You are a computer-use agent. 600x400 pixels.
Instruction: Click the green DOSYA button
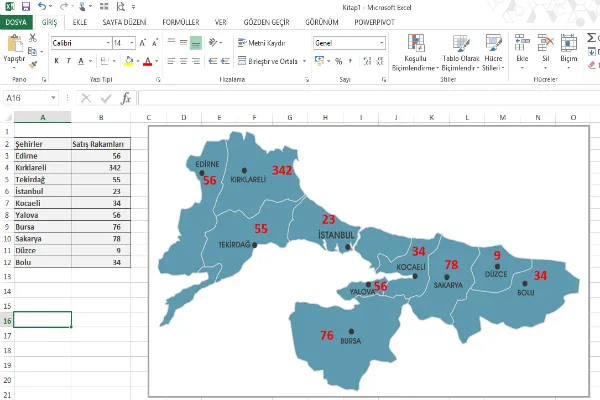click(x=17, y=21)
